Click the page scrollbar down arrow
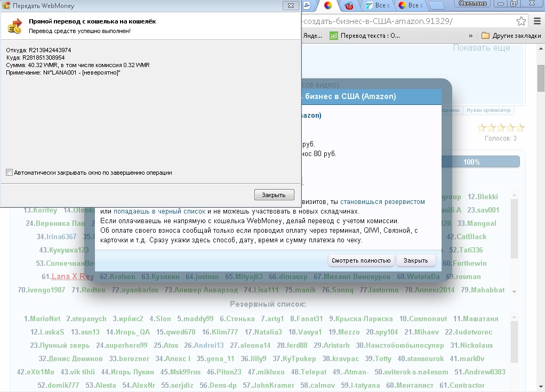 tap(541, 387)
